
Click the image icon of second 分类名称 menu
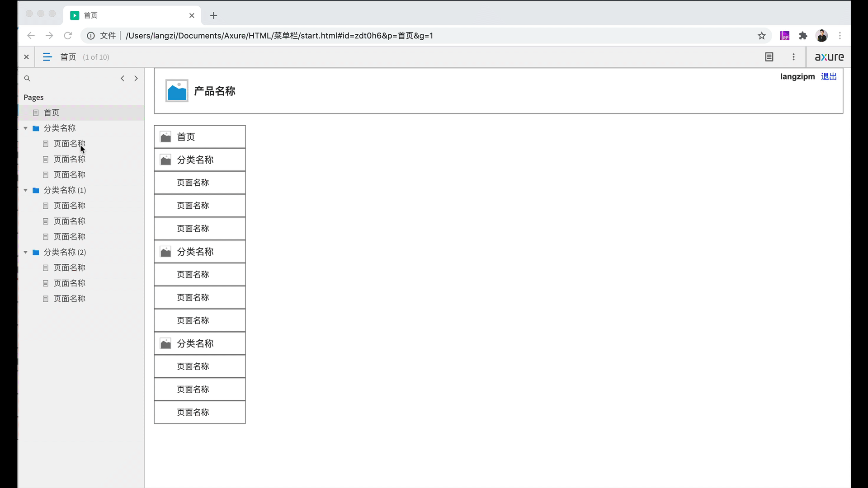click(x=166, y=252)
